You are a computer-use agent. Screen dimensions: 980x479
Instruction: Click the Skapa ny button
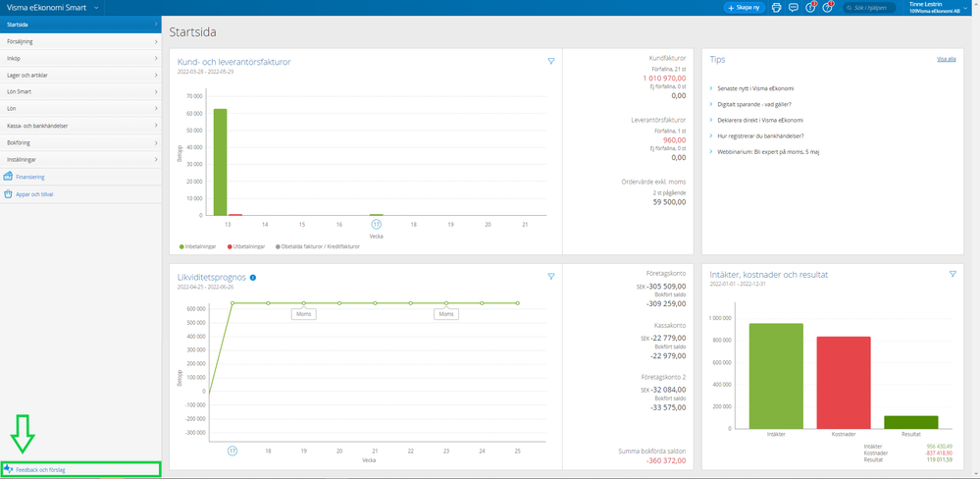pyautogui.click(x=745, y=7)
